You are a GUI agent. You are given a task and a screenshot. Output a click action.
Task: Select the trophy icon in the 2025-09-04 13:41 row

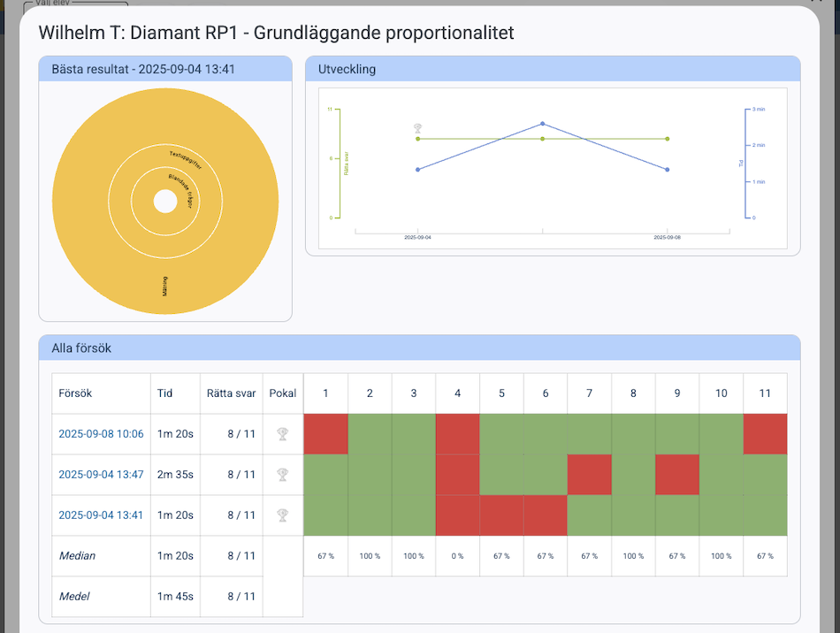pyautogui.click(x=282, y=515)
